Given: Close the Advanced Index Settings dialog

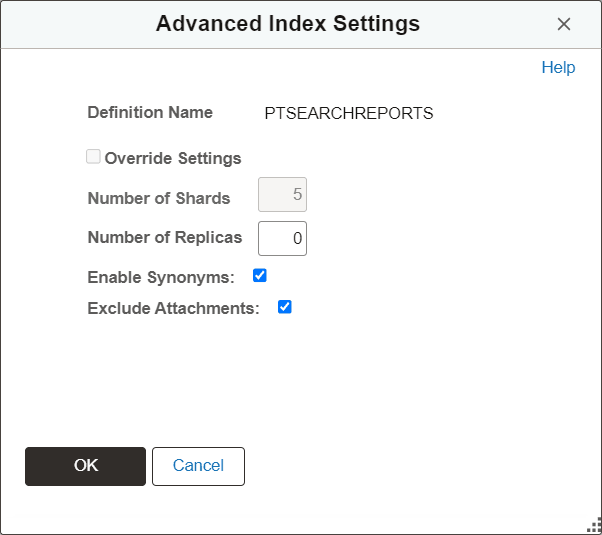Looking at the screenshot, I should point(564,24).
